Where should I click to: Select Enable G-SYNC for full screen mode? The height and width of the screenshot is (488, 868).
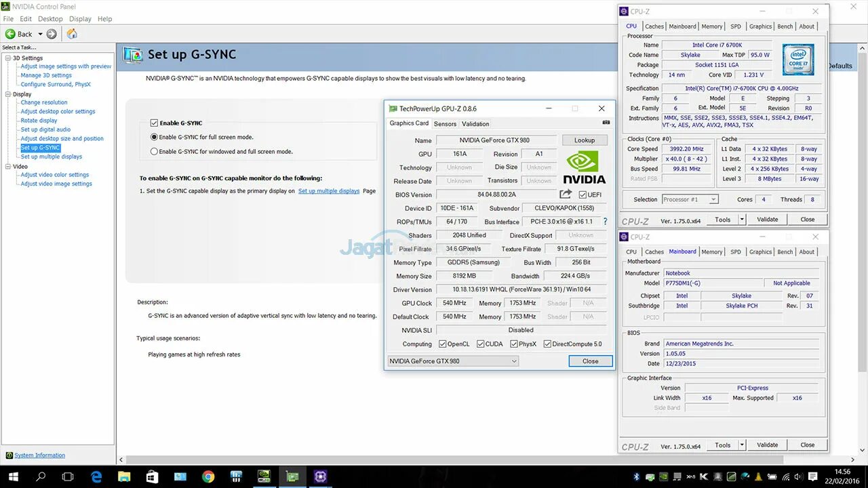[154, 137]
